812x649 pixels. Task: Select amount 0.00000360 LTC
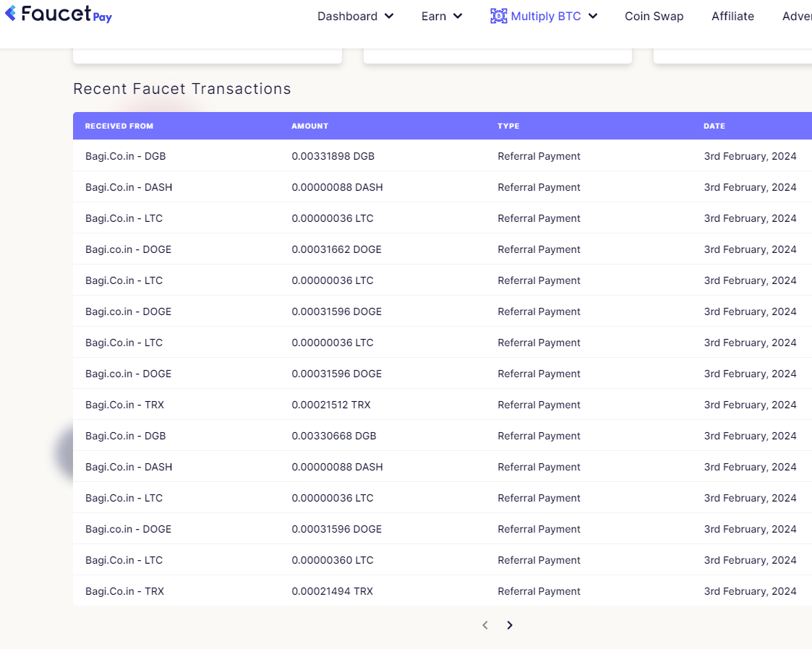pos(333,560)
